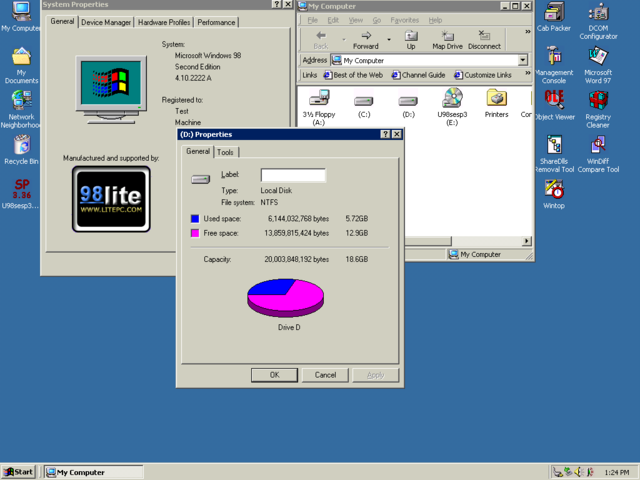This screenshot has height=480, width=640.
Task: Click the My Computer taskbar button
Action: click(x=94, y=472)
